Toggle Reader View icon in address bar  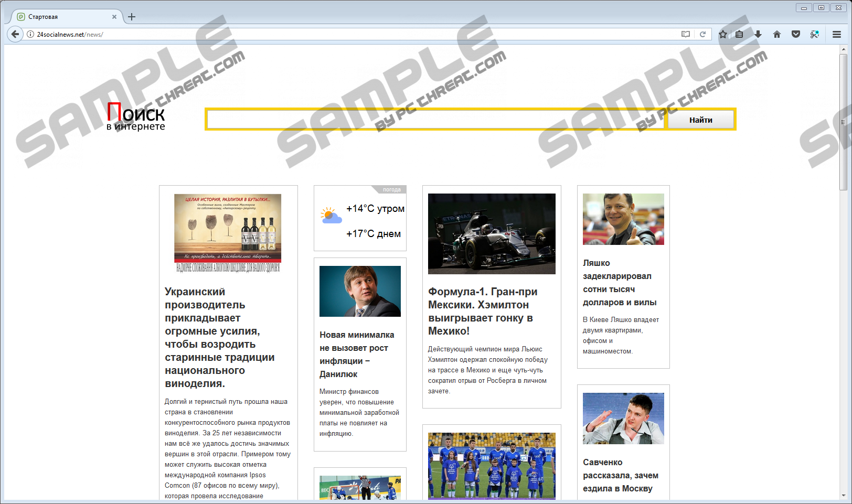685,34
